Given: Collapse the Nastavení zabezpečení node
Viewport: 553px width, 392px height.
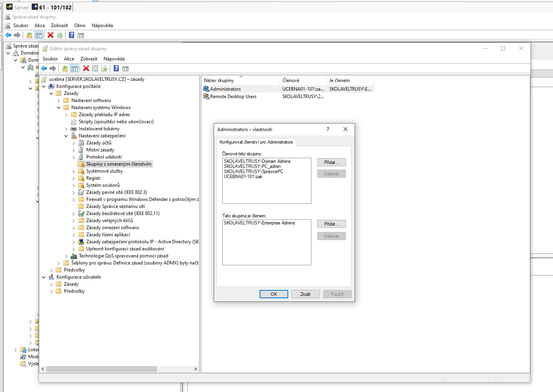Looking at the screenshot, I should coord(66,136).
